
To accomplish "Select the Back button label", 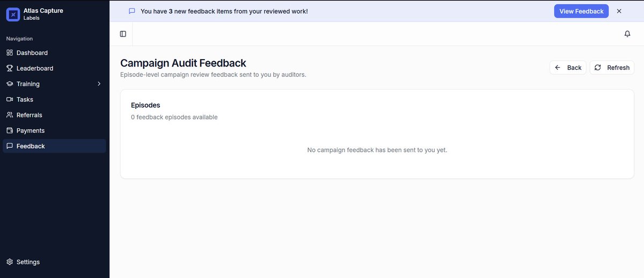I will 574,68.
